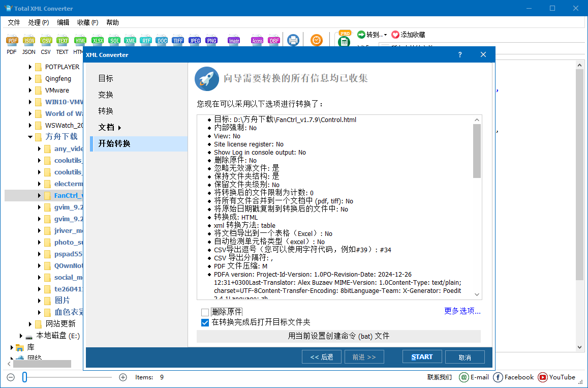Enable the 删除原件 checkbox
This screenshot has height=388, width=588.
point(205,312)
